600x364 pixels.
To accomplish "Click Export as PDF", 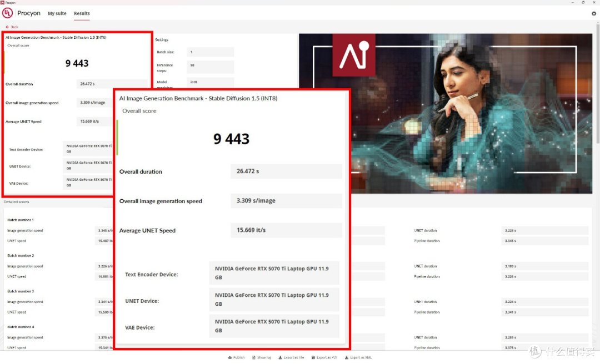I will (x=324, y=357).
